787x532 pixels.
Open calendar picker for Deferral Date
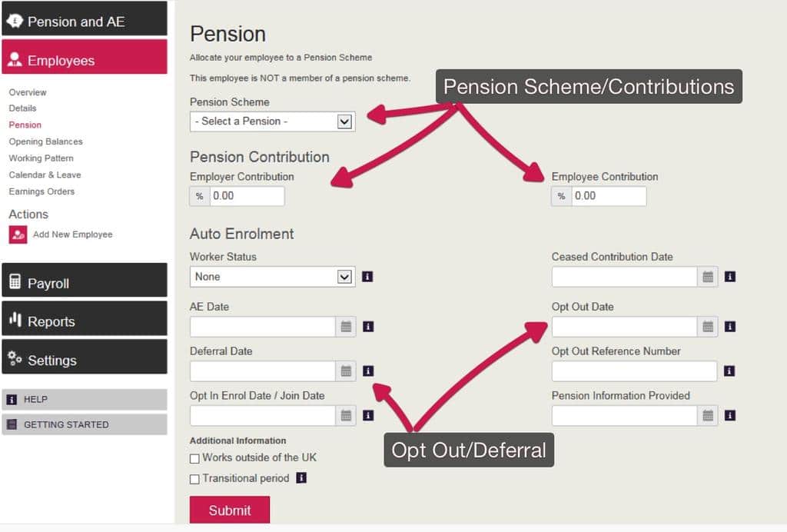point(346,371)
